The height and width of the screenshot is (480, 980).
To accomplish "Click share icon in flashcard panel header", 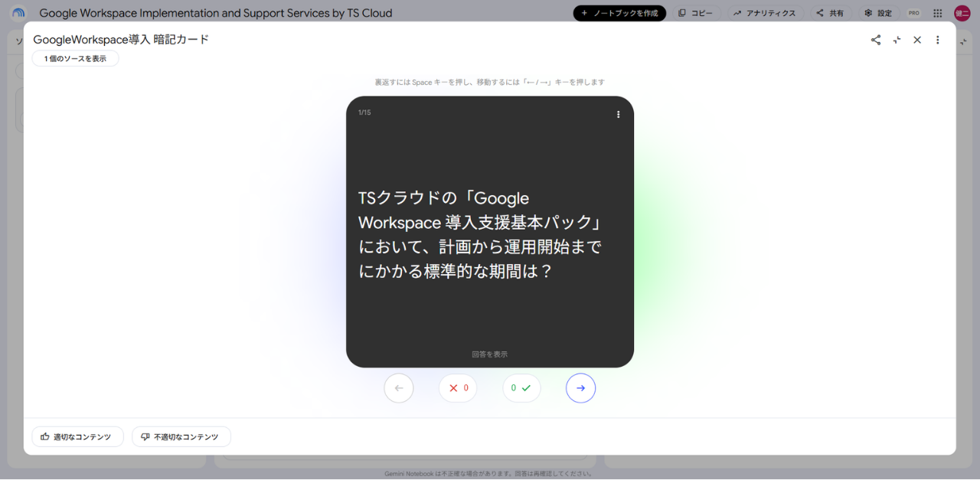I will pyautogui.click(x=876, y=40).
